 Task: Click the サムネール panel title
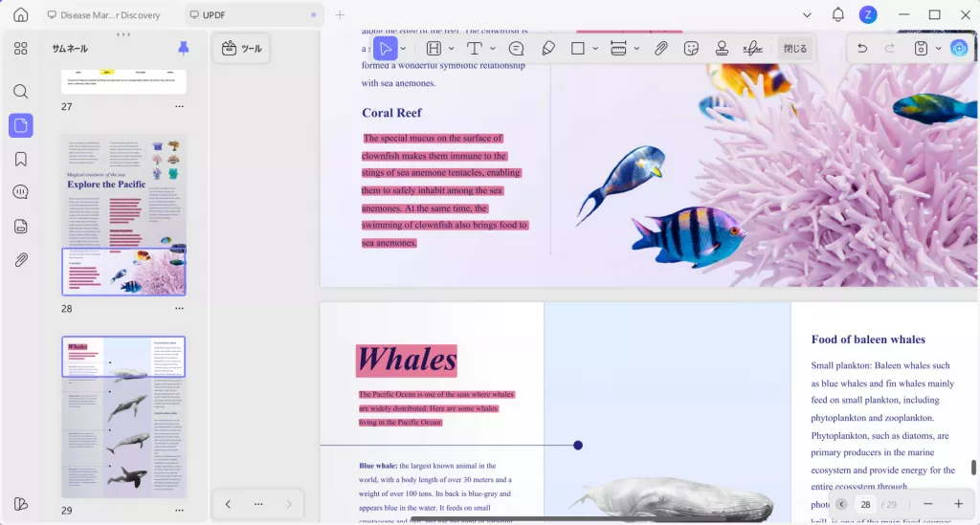pos(70,48)
